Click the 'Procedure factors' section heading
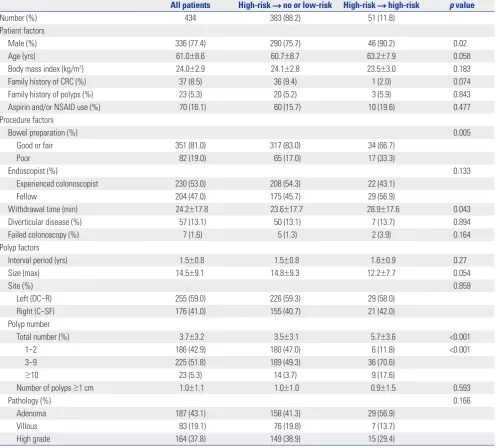Screen dimensions: 496x448 [x=27, y=120]
